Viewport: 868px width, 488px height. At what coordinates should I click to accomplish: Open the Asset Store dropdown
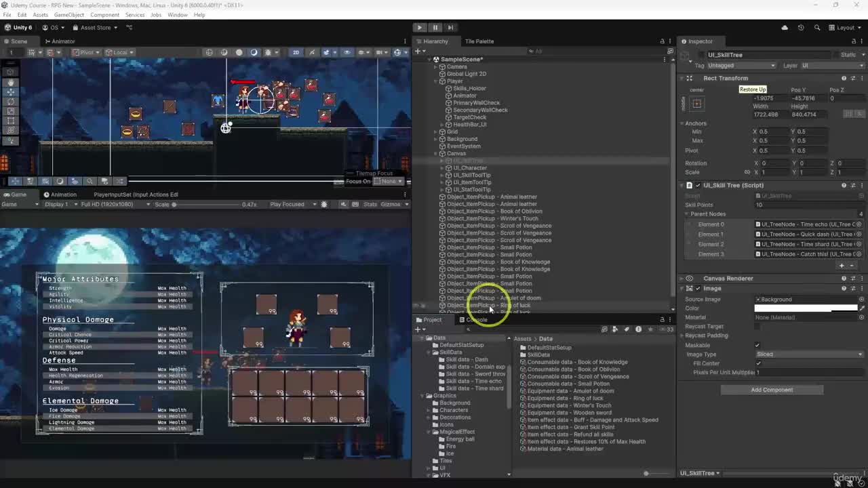[x=95, y=28]
